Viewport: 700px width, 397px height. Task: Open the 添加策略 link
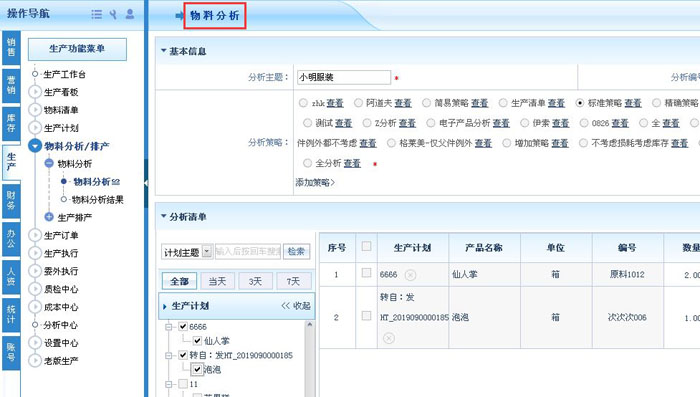click(x=315, y=182)
